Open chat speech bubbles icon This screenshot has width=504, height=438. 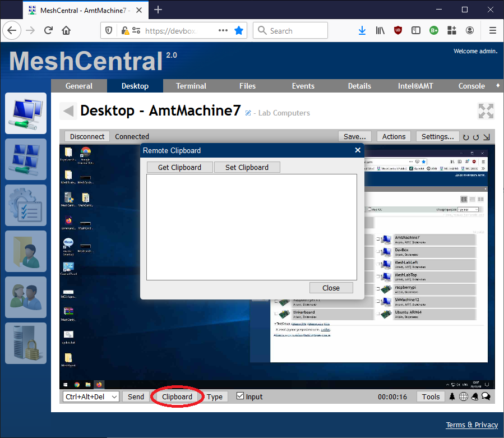coord(486,396)
